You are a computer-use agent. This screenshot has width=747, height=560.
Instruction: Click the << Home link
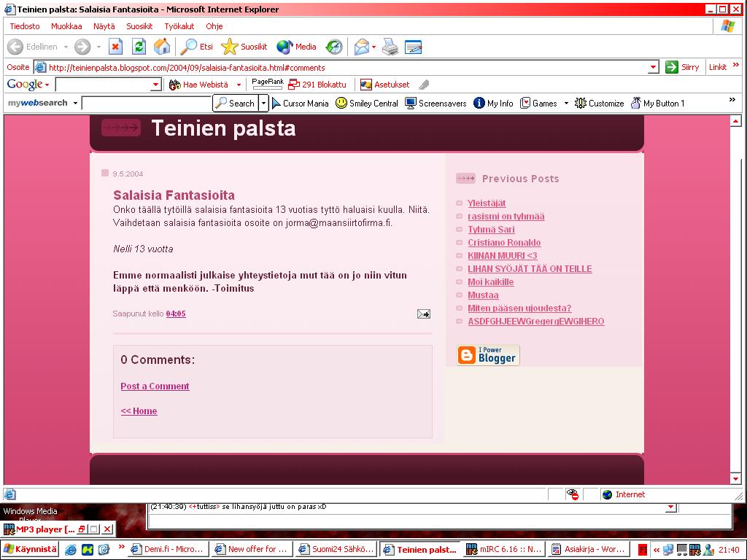(x=139, y=411)
